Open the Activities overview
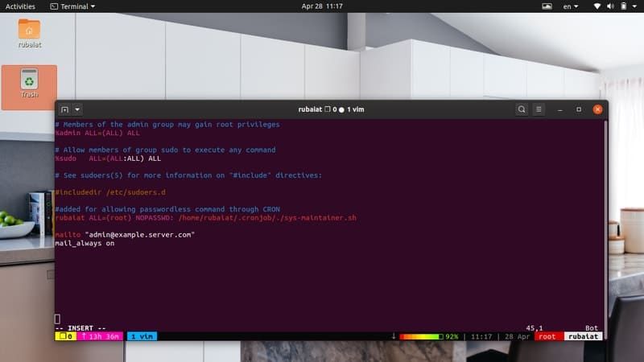This screenshot has width=644, height=362. pyautogui.click(x=20, y=6)
